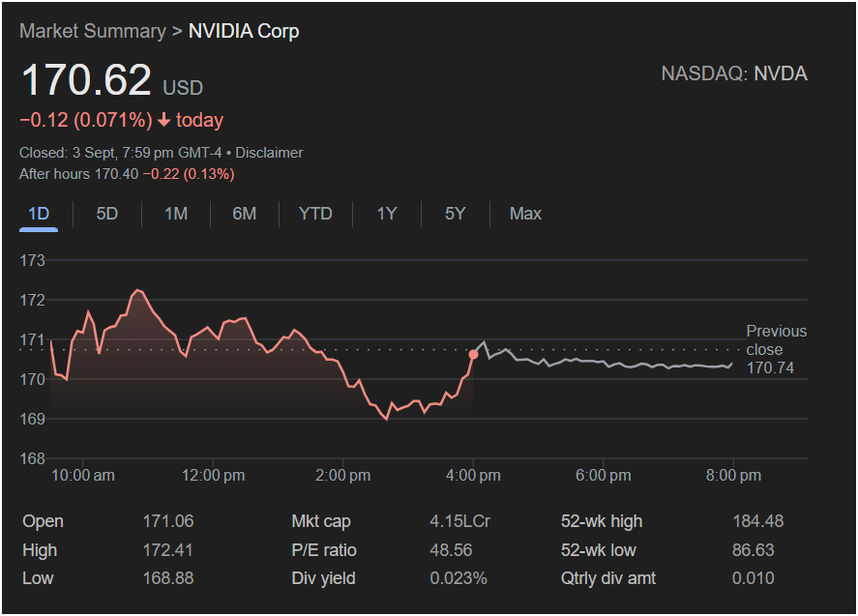Open the Disclaimer link
The width and height of the screenshot is (858, 616).
tap(269, 153)
